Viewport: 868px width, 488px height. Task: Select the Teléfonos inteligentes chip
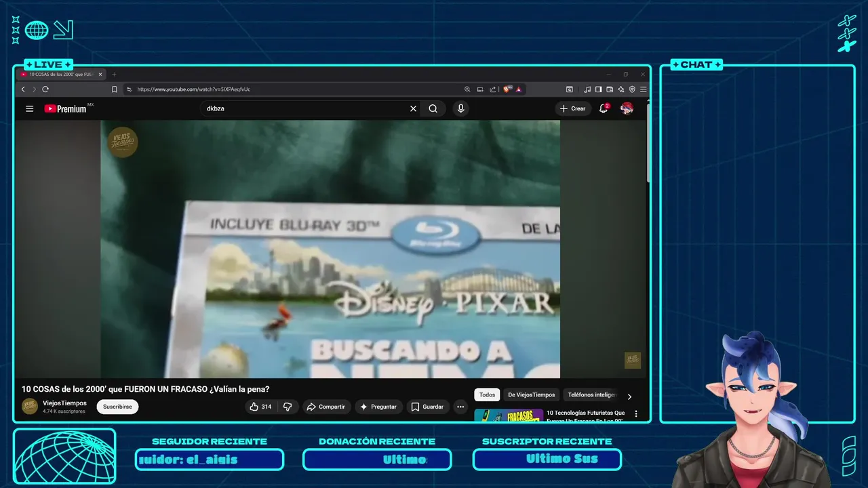[592, 394]
